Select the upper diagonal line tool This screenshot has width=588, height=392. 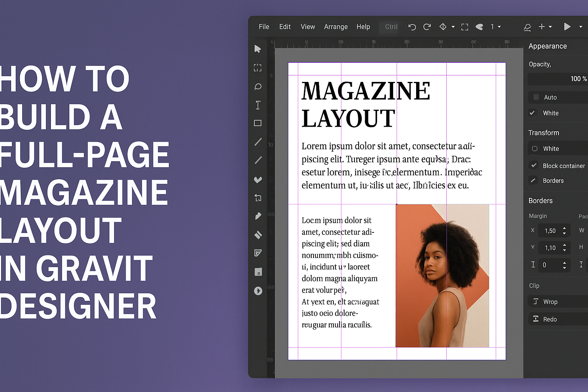coord(258,142)
